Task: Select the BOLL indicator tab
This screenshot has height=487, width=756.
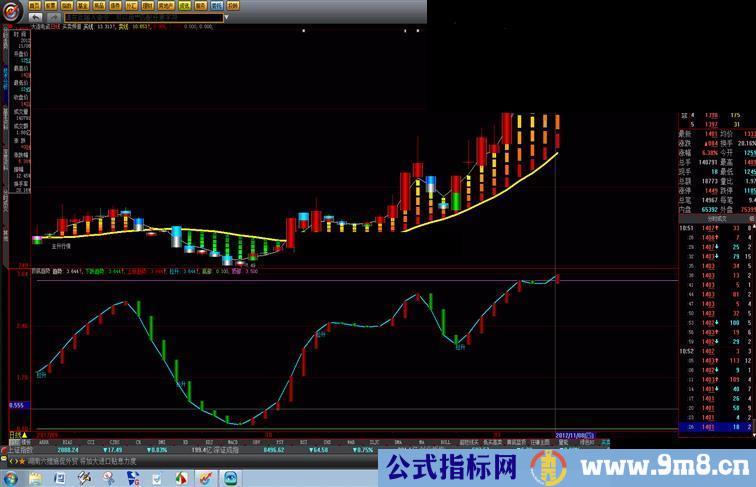Action: click(444, 440)
